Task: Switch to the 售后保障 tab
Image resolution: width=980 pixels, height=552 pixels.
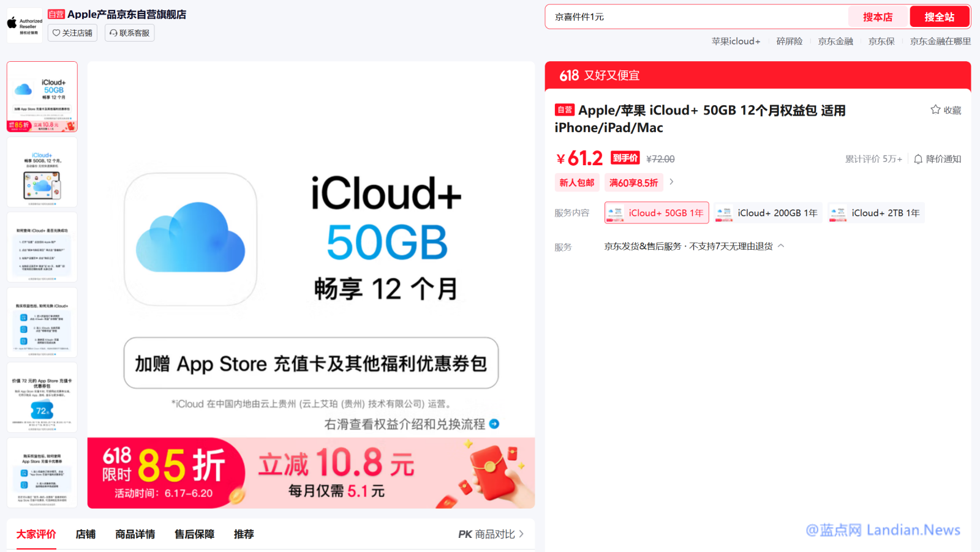Action: pos(194,534)
